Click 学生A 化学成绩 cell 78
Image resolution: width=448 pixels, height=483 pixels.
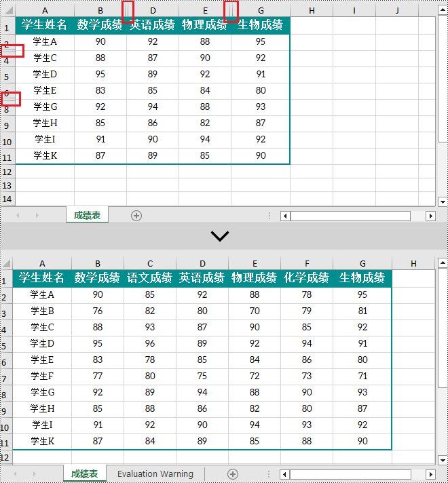coord(307,295)
